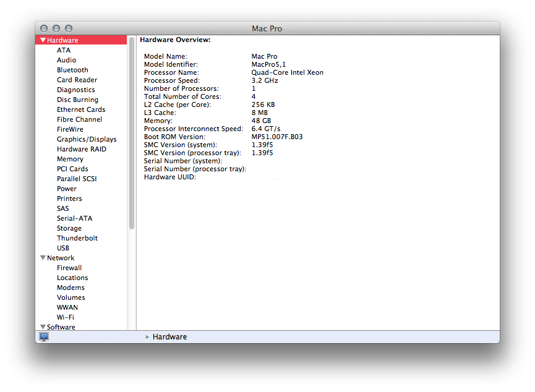Click the sidebar vertical scrollbar
Image resolution: width=535 pixels, height=392 pixels.
tap(132, 133)
